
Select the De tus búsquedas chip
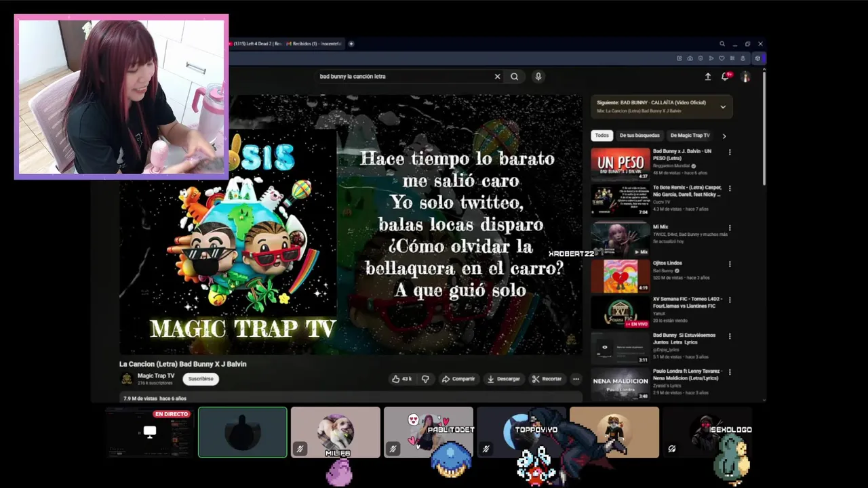point(639,136)
